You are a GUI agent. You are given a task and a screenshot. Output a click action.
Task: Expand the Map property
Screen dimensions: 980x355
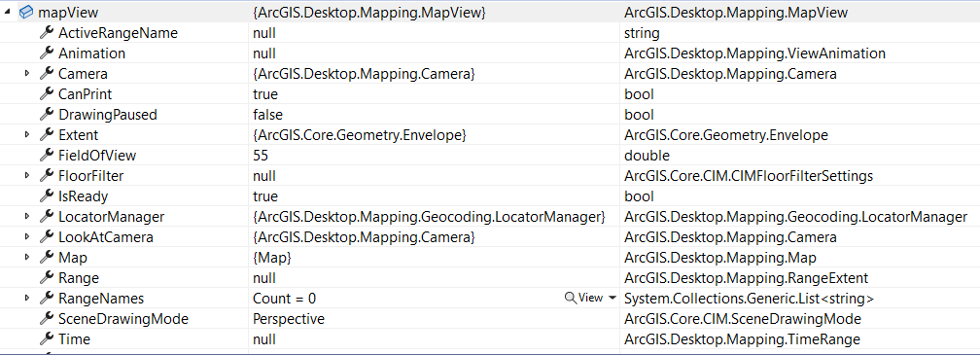[27, 258]
